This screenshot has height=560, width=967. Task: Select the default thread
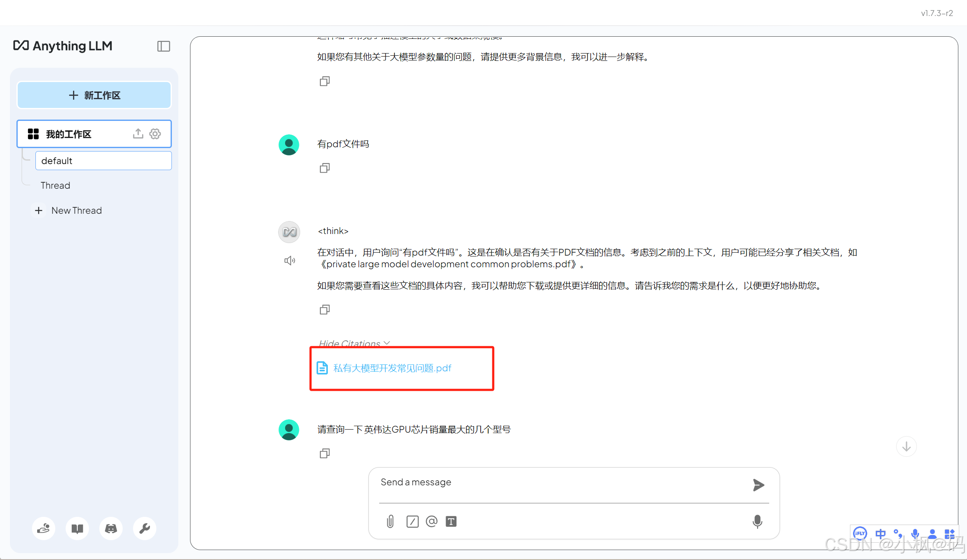tap(103, 161)
